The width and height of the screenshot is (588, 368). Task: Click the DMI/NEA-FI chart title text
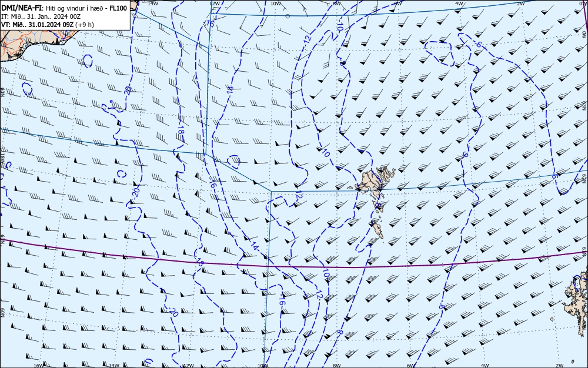tap(22, 8)
